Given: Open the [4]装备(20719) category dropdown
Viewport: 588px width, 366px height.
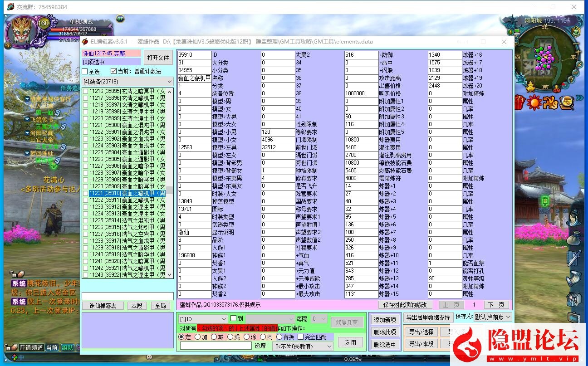Looking at the screenshot, I should 127,82.
